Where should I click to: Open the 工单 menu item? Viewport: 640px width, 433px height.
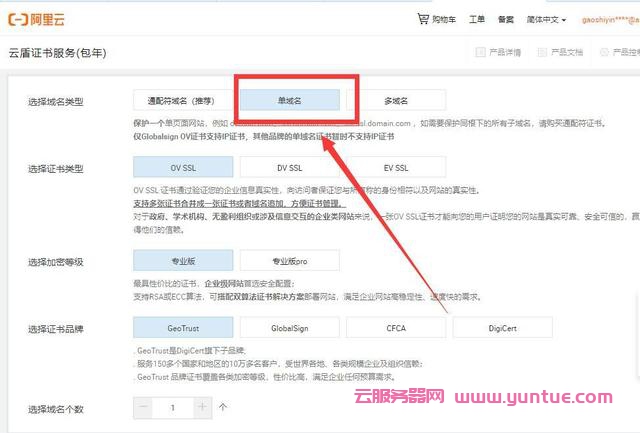click(x=477, y=19)
